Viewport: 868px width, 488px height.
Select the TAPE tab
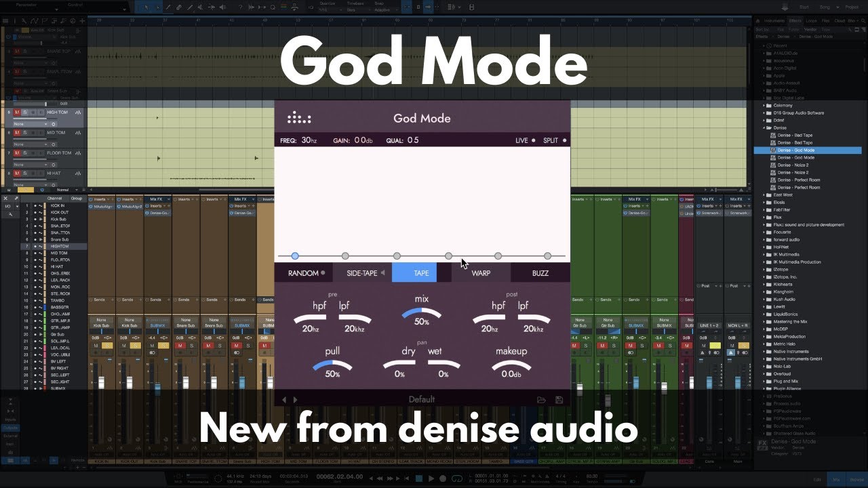[x=414, y=273]
